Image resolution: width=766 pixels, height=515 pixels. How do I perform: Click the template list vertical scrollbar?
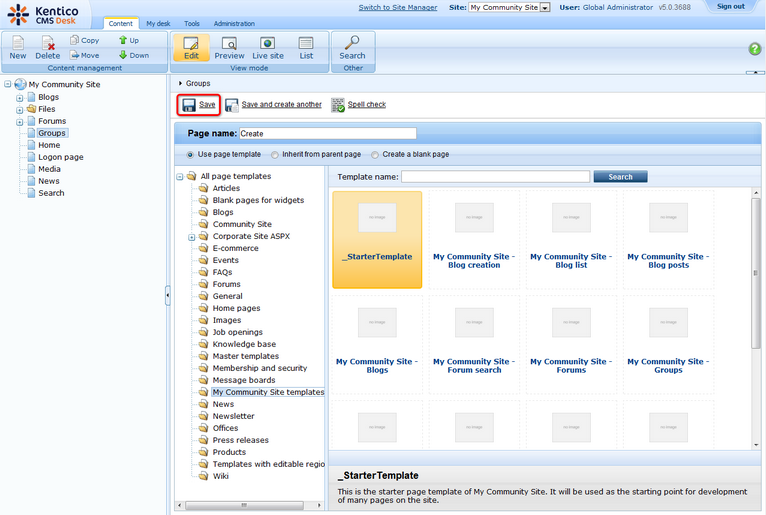(756, 273)
